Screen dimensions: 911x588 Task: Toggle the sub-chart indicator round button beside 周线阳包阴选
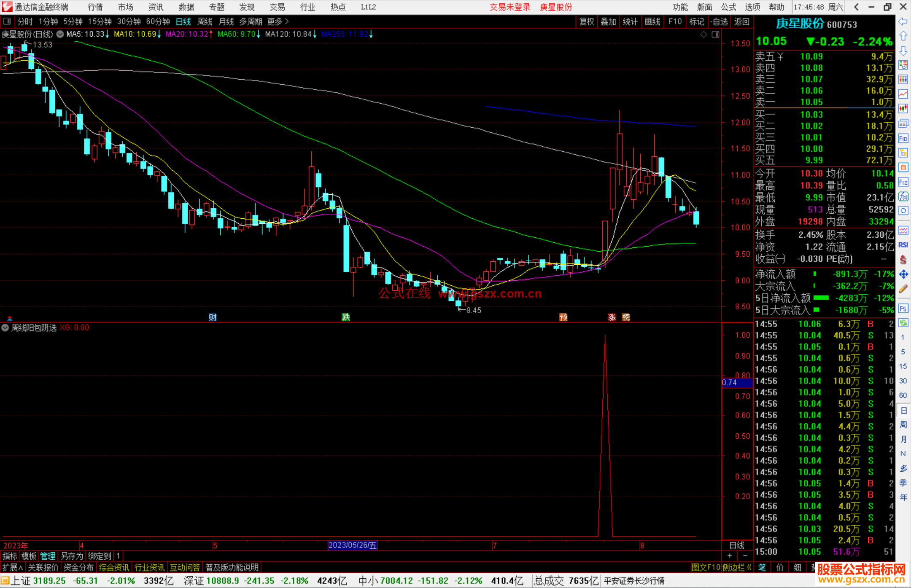pyautogui.click(x=5, y=328)
